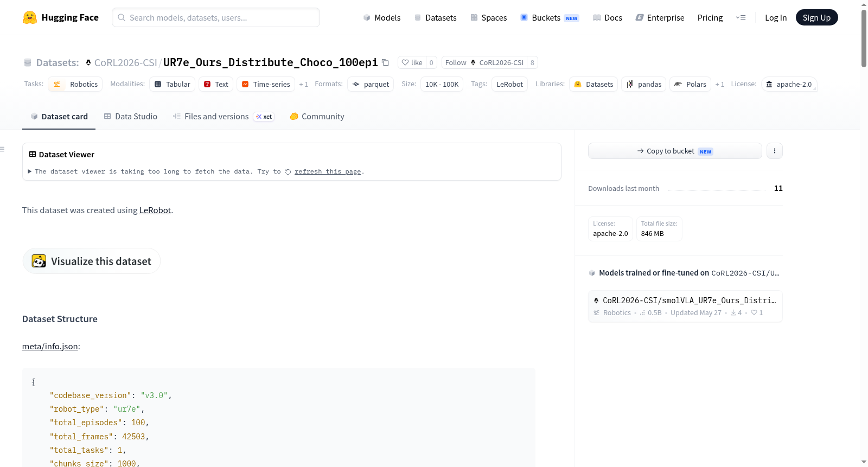Expand the +1 more libraries tag

(x=720, y=85)
